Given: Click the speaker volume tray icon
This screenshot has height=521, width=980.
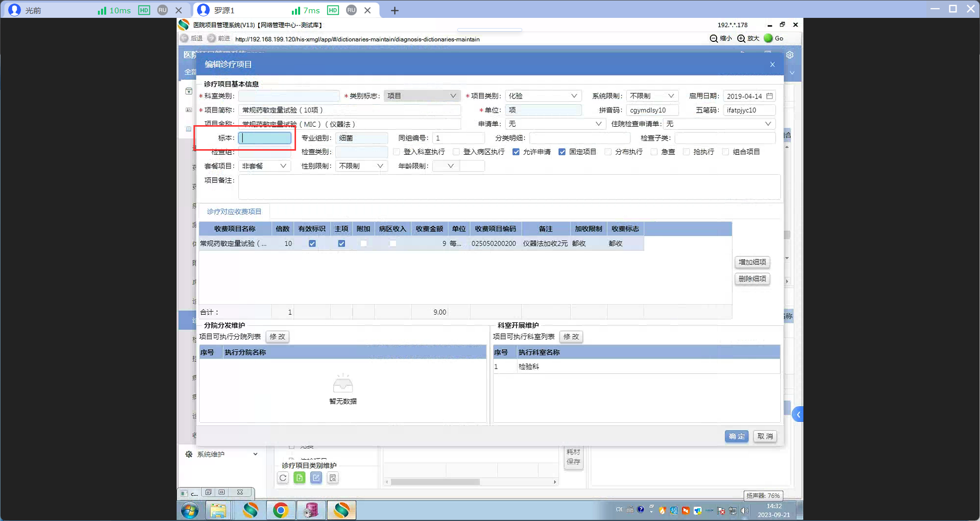Looking at the screenshot, I should [745, 510].
